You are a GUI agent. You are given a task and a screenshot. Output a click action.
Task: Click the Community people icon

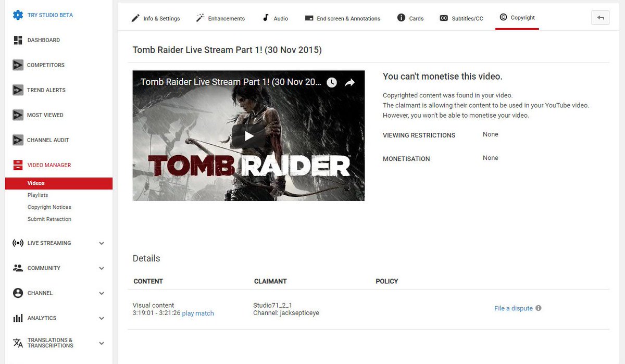click(18, 268)
